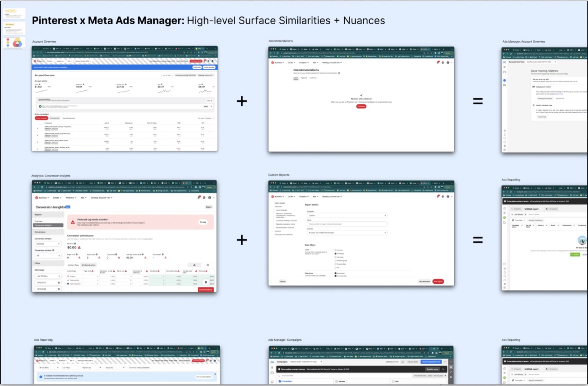Expand Viewing Account Two in Custom Reports
Viewport: 588px width, 386px height.
click(332, 197)
